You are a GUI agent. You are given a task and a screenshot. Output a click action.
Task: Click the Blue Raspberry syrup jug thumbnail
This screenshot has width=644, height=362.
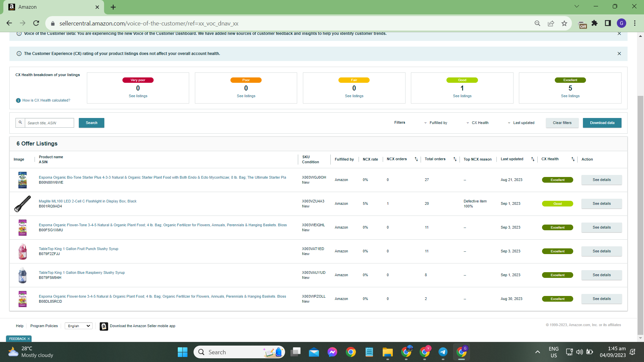click(x=22, y=275)
